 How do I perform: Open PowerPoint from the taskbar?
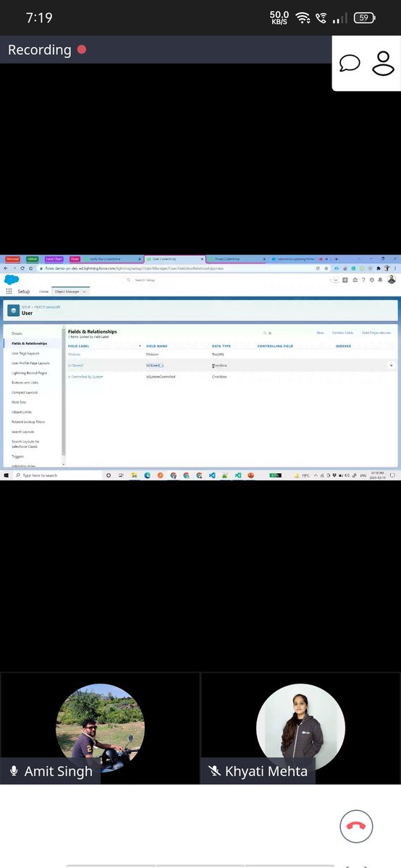click(251, 475)
